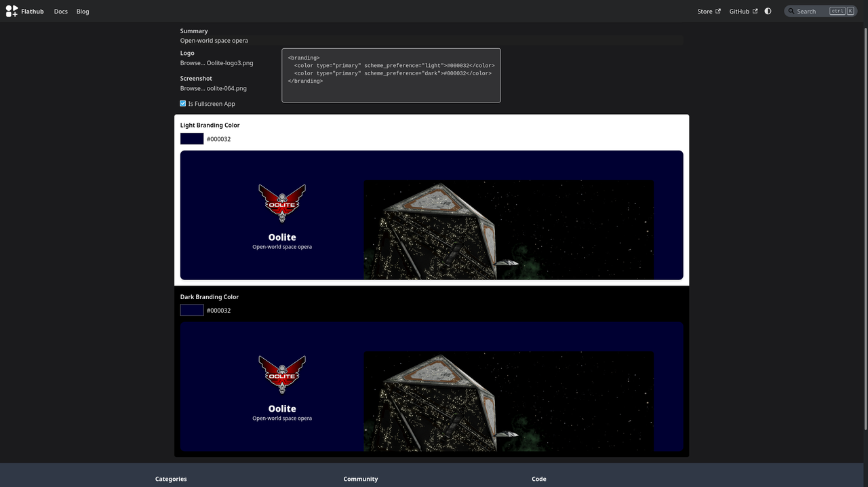Click the Oolite title in the dark preview
This screenshot has width=868, height=487.
coord(282,409)
